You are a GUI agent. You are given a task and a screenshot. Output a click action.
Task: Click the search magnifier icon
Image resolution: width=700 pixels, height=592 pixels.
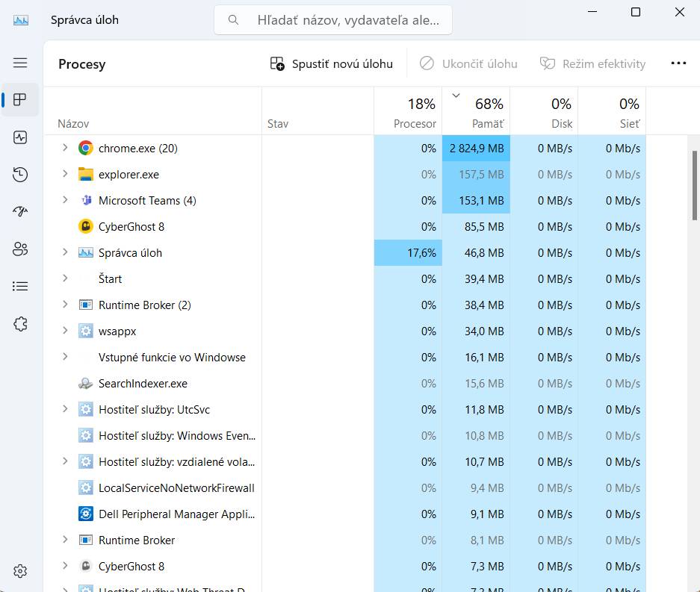[233, 19]
